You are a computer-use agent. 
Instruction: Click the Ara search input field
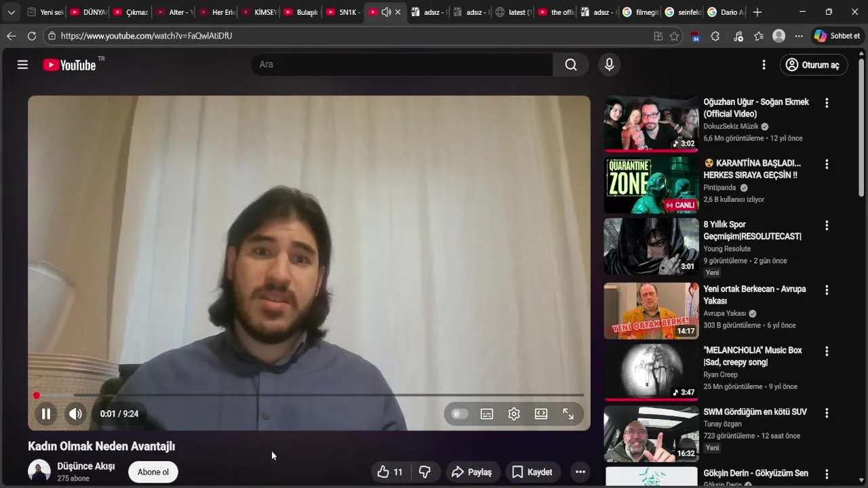pos(401,64)
